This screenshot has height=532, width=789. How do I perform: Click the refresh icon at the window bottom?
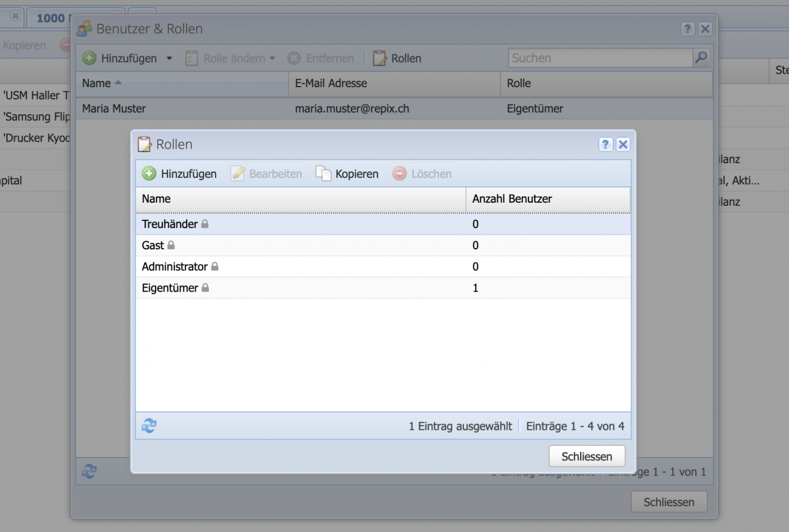click(x=89, y=471)
